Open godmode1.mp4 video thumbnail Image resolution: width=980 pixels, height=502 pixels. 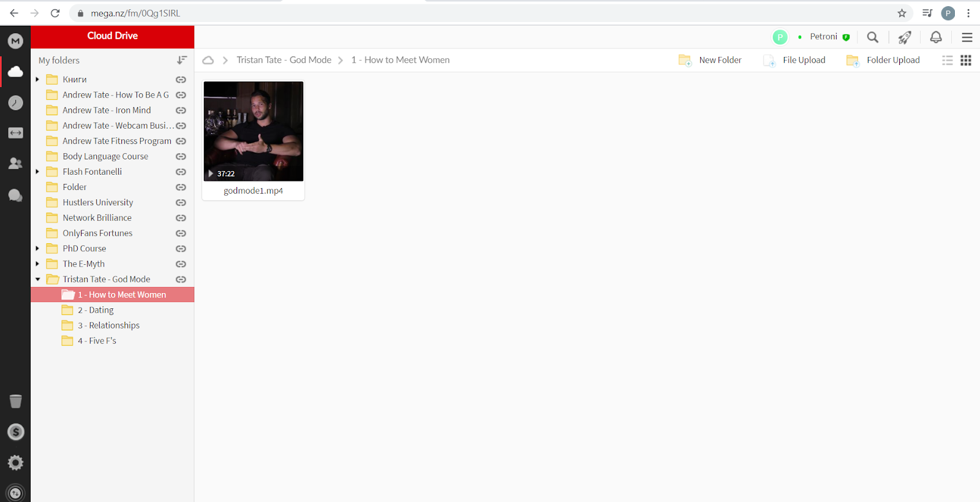[254, 131]
